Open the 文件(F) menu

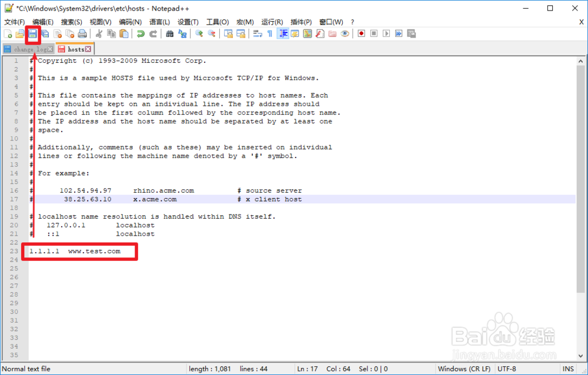point(14,22)
